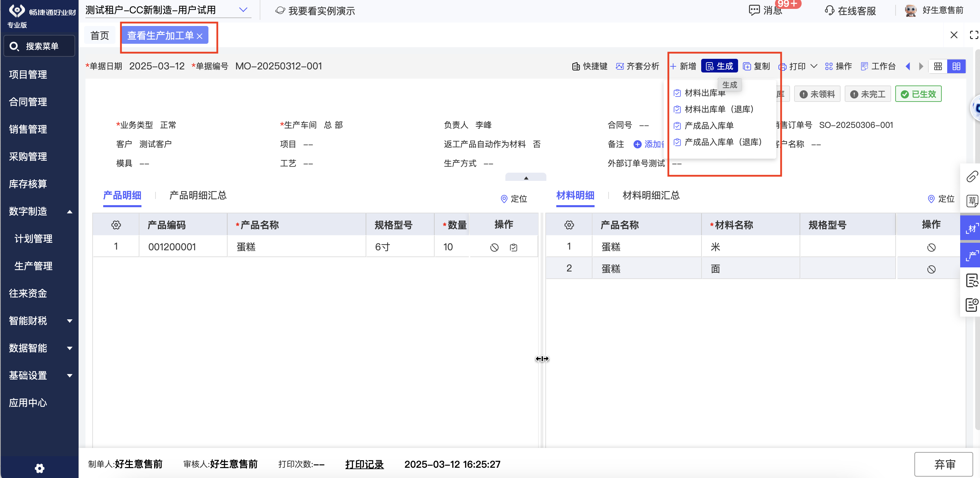Click the 复制 copy button
The image size is (980, 478).
[x=757, y=66]
